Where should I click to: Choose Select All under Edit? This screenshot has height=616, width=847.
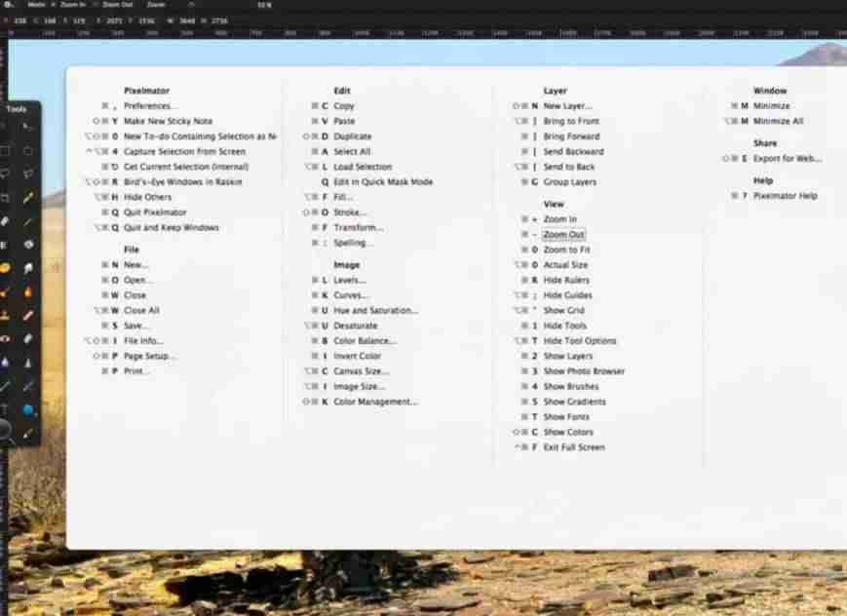(x=352, y=151)
